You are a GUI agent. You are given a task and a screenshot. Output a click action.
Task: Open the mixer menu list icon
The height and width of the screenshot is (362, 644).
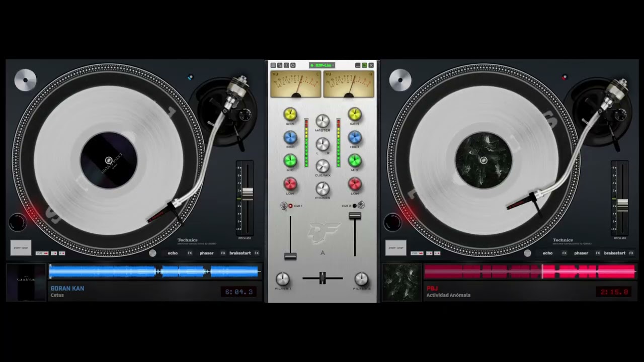coord(273,65)
